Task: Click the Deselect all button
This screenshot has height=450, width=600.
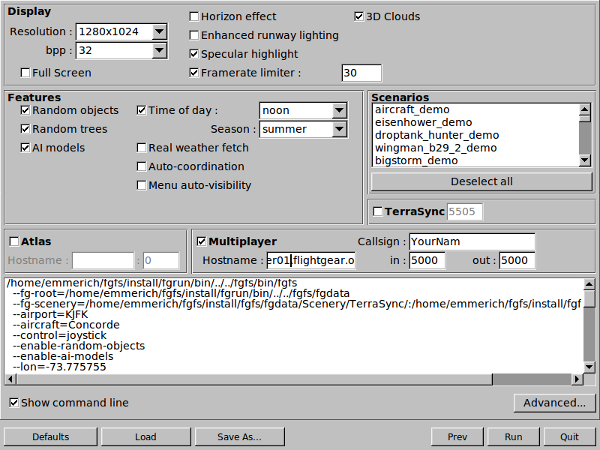Action: point(480,181)
